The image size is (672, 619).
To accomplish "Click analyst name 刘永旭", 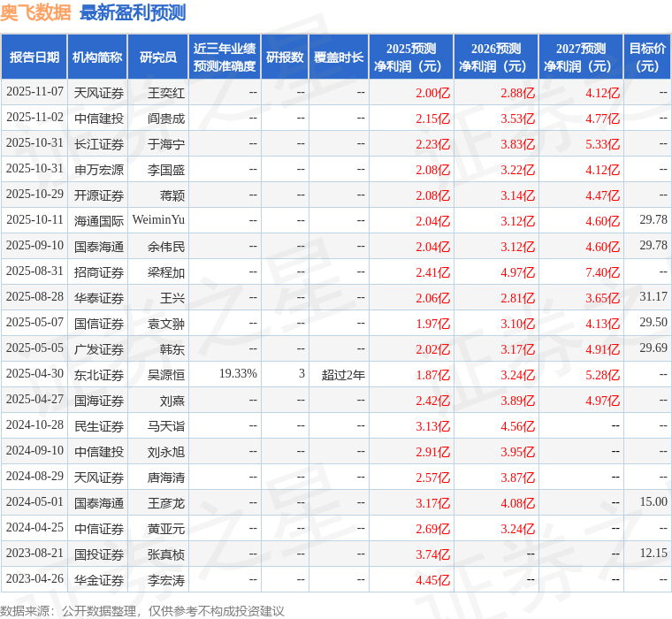I will pyautogui.click(x=166, y=452).
